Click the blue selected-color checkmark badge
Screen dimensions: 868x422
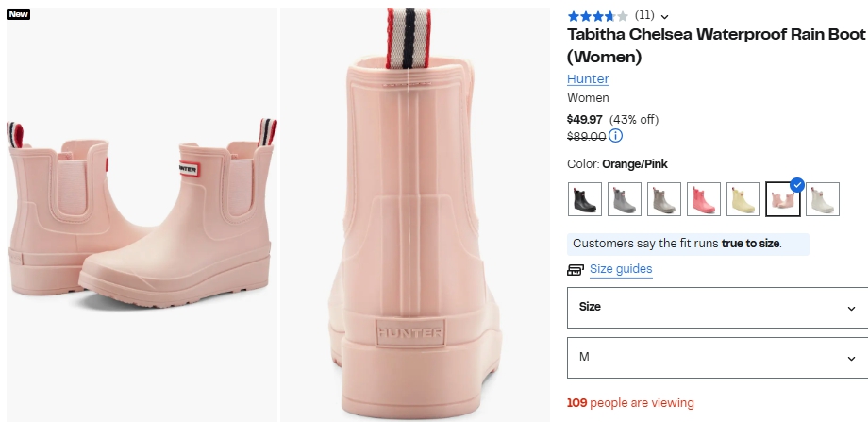click(796, 185)
